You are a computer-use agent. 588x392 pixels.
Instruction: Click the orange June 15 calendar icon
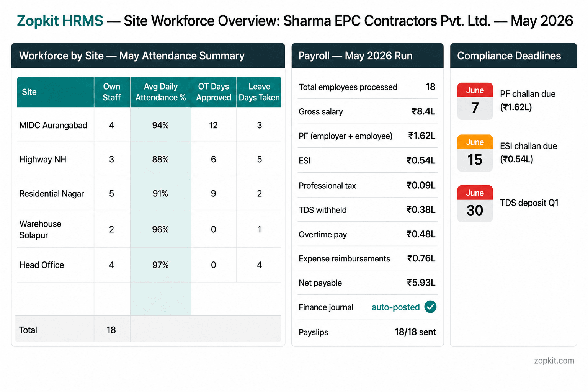(x=475, y=153)
